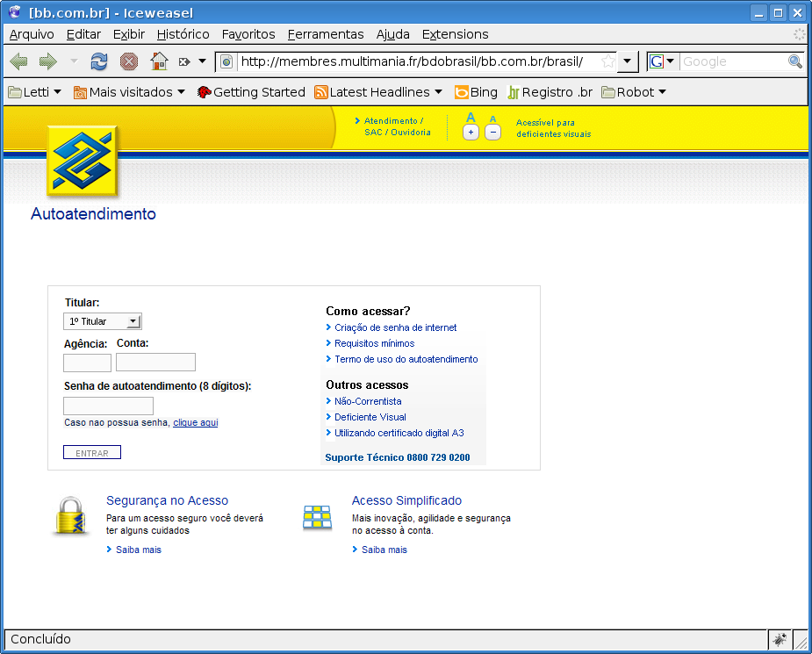Click the ENTRAR button
The image size is (812, 654).
click(x=92, y=453)
